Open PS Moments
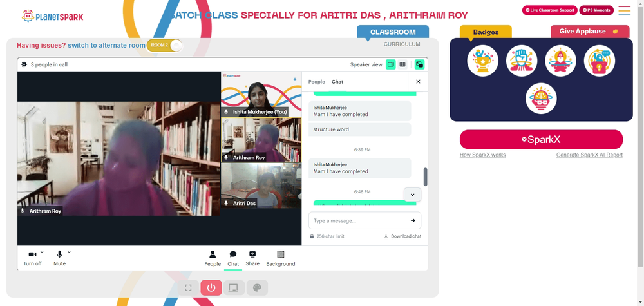Viewport: 644px width, 306px height. (x=596, y=10)
